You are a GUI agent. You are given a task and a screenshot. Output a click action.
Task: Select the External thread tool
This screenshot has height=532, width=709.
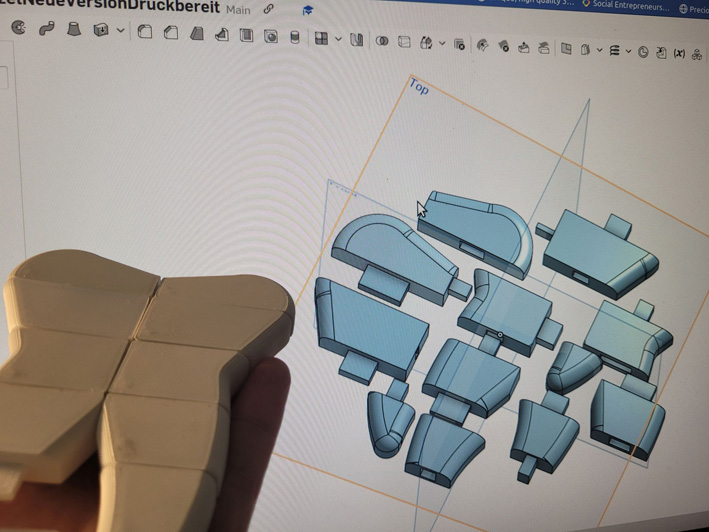pyautogui.click(x=295, y=37)
